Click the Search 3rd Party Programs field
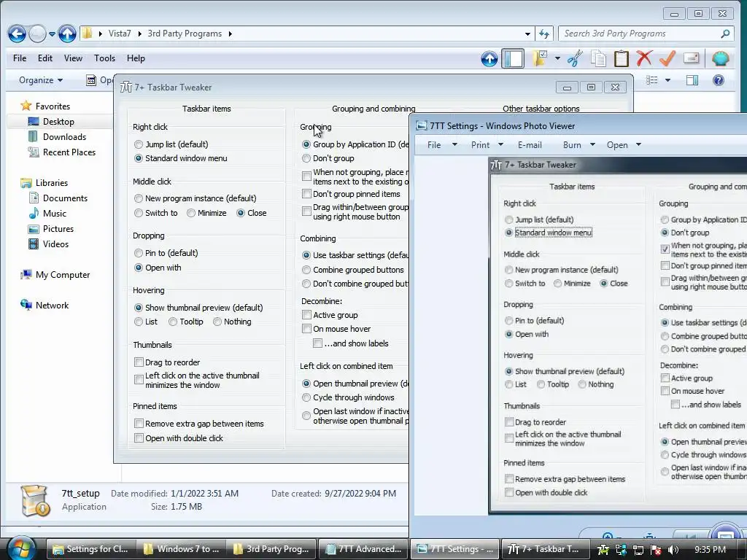 [x=646, y=34]
